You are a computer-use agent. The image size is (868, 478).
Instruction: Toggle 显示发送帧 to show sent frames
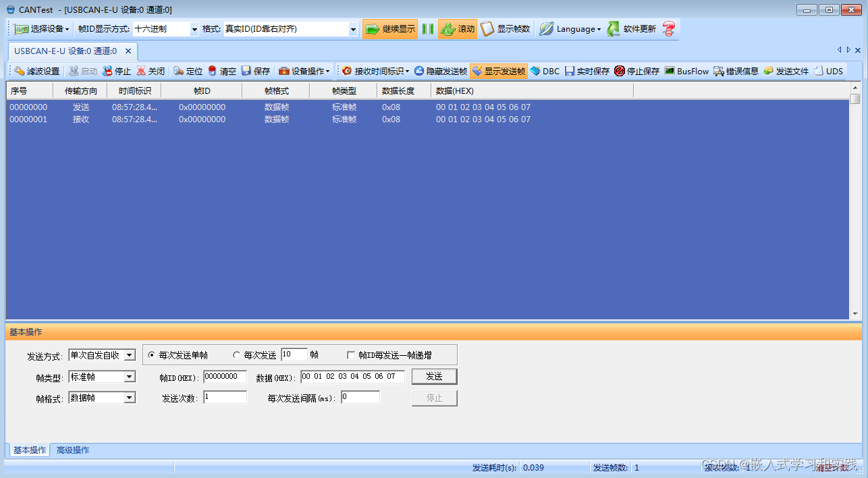(x=499, y=70)
